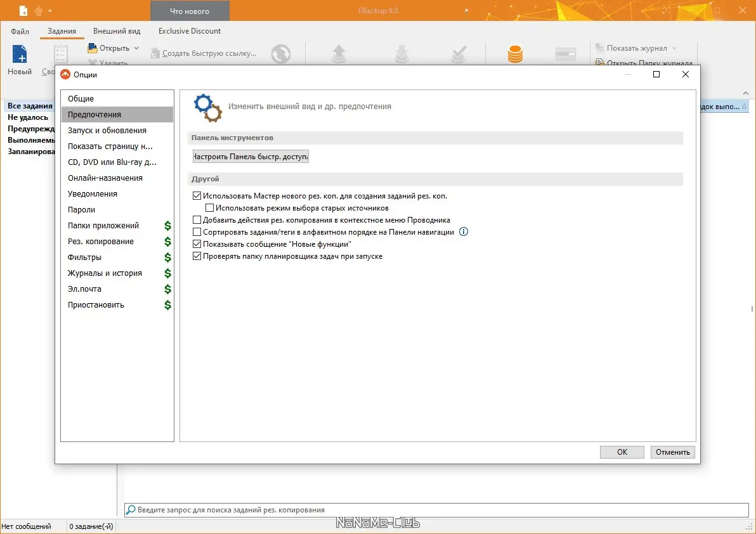Click the download arrow restore icon in ribbon

[401, 54]
